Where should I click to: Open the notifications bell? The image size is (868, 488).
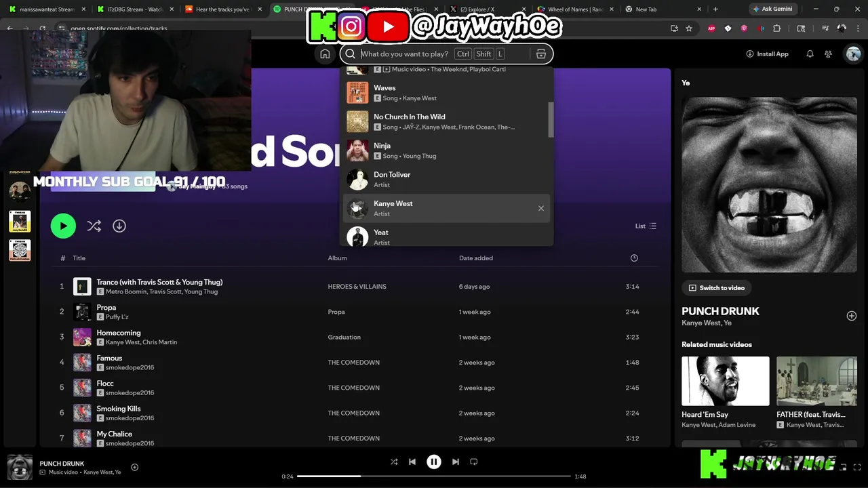pyautogui.click(x=810, y=54)
